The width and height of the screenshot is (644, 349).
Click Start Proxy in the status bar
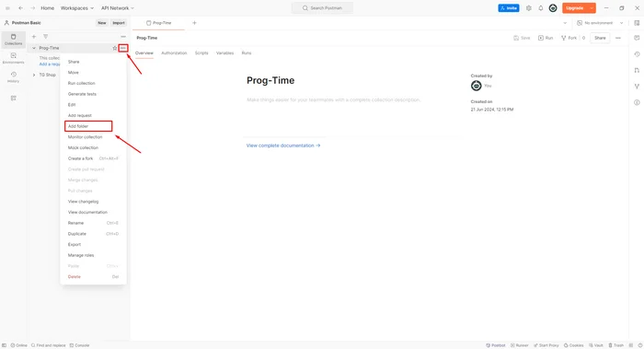point(546,345)
